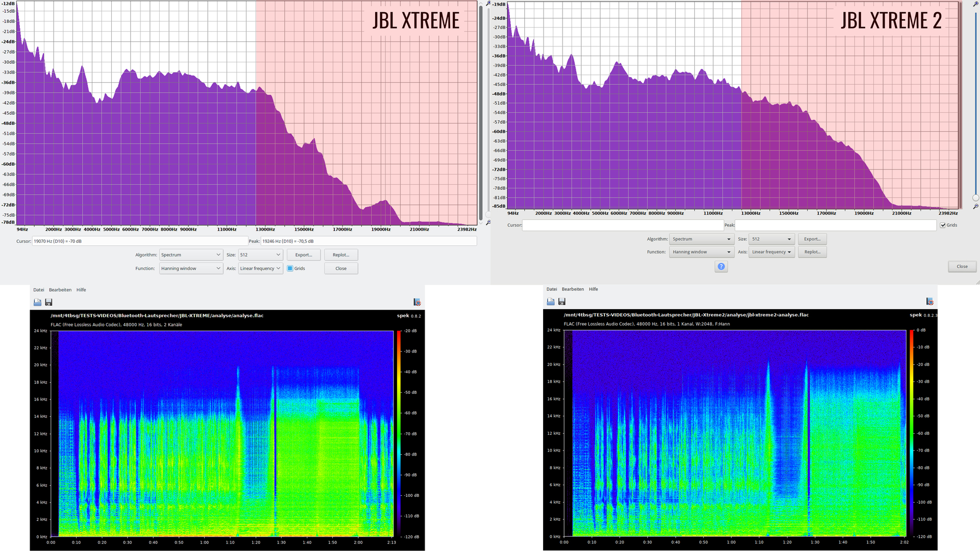Click Cursor readout field in left window
This screenshot has height=551, width=980.
pyautogui.click(x=140, y=241)
